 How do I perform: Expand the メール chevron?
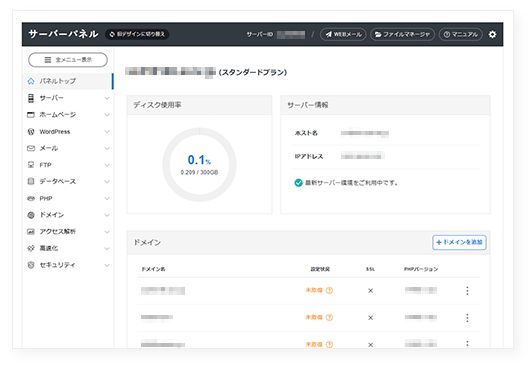tap(107, 148)
